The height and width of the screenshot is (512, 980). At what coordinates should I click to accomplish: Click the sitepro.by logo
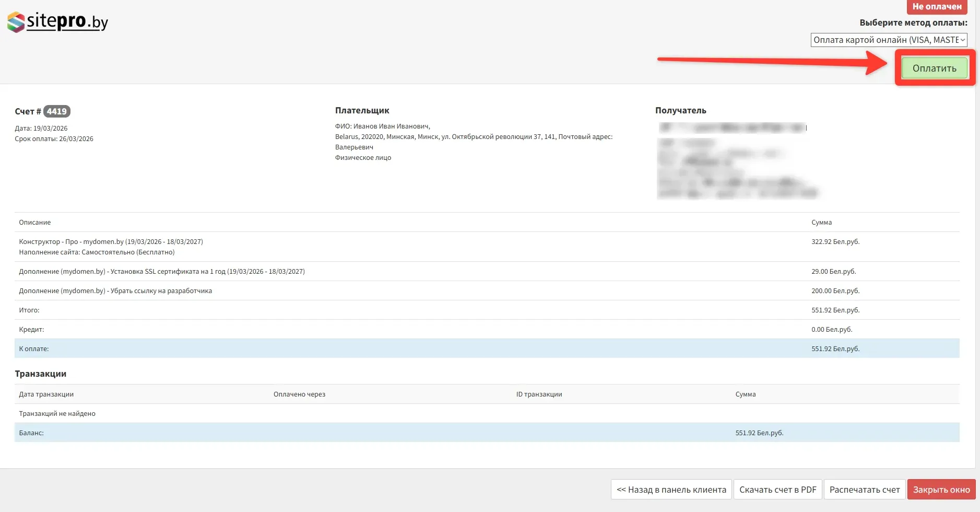point(57,22)
